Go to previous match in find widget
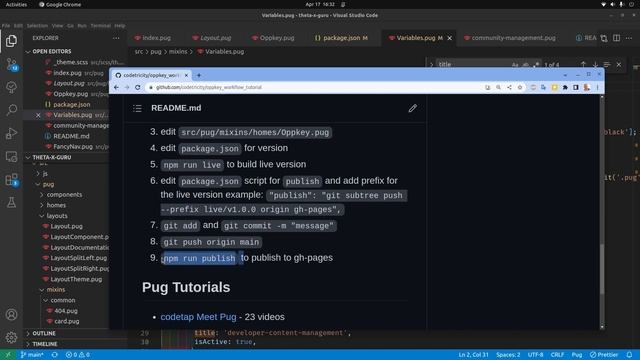640x360 pixels. (583, 64)
